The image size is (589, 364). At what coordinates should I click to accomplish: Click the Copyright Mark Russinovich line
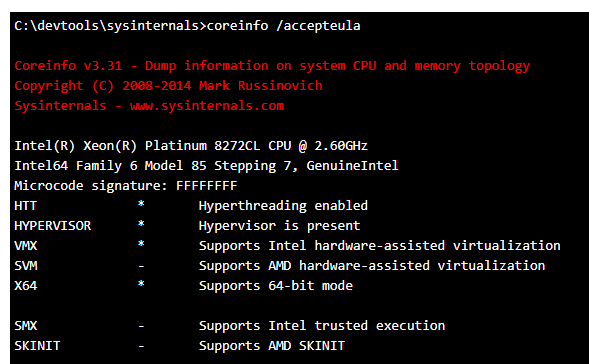click(x=168, y=86)
